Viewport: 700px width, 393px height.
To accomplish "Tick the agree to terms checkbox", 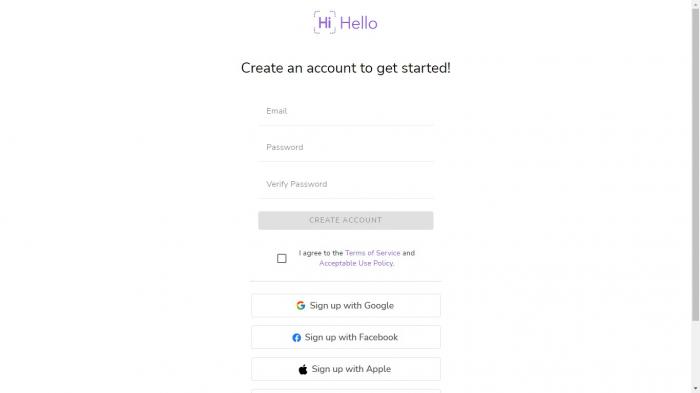I will coord(282,259).
